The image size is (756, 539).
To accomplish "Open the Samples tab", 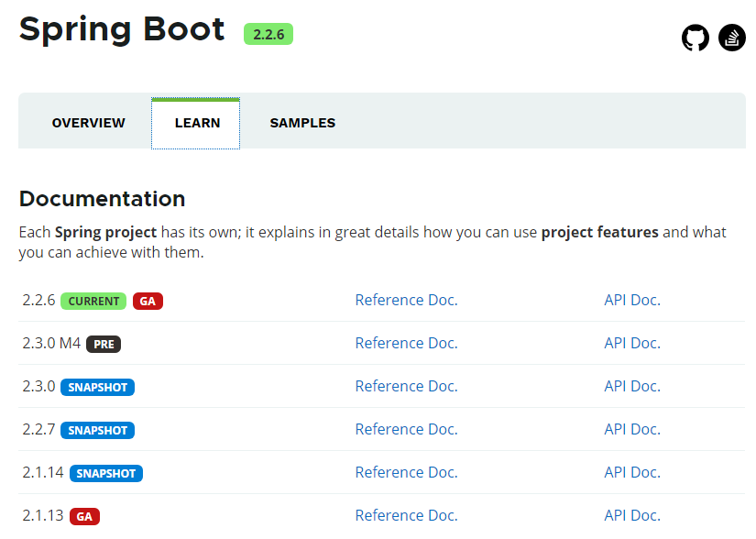I will (x=302, y=123).
